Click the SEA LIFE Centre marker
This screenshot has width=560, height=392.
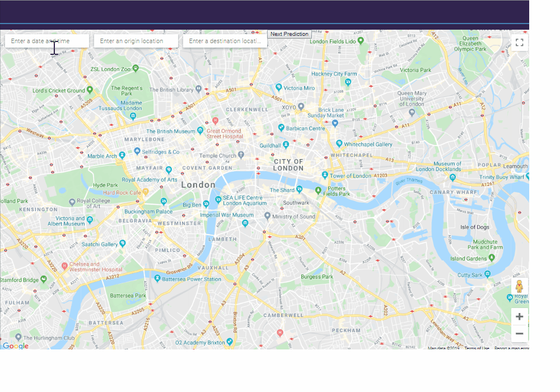click(x=218, y=199)
